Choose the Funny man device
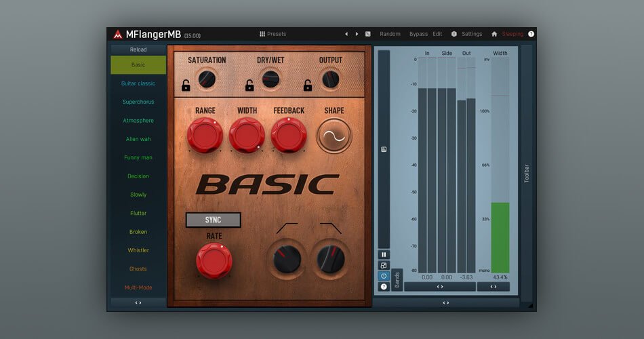 click(138, 157)
